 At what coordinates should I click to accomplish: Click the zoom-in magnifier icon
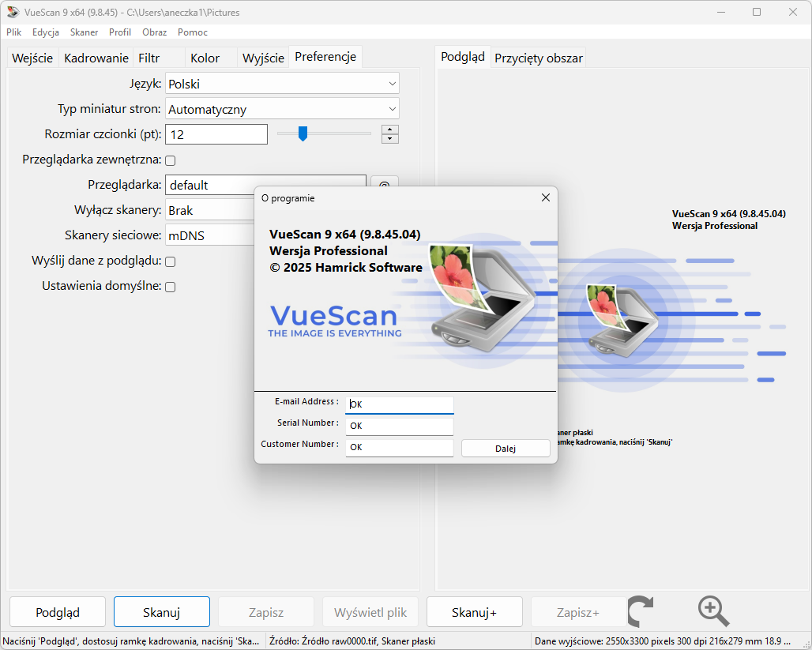click(x=713, y=611)
